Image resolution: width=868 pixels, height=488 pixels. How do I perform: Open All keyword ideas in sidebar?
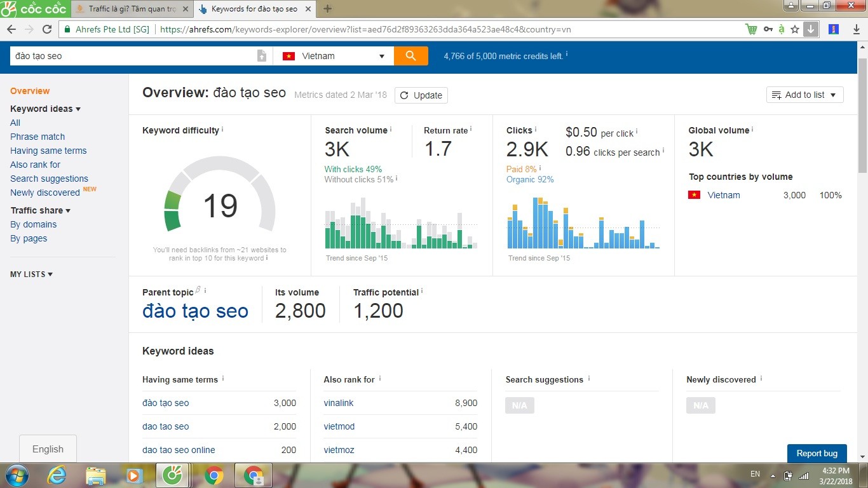pos(15,123)
